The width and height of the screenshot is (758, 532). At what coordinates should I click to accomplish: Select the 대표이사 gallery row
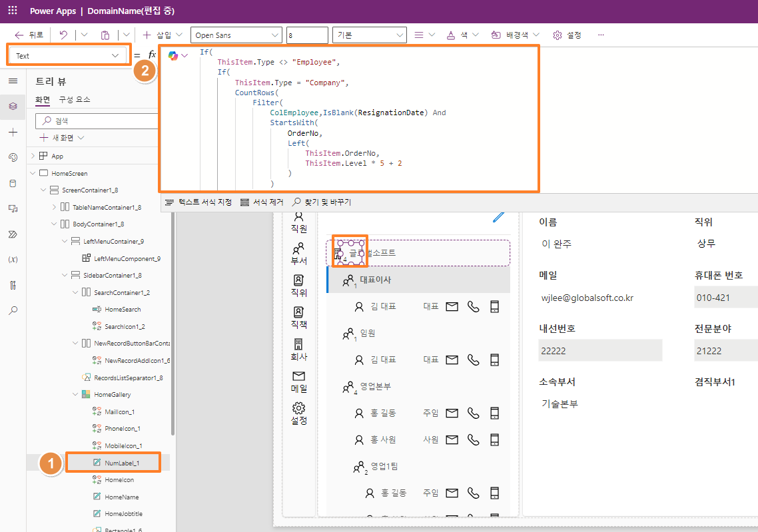pos(419,280)
